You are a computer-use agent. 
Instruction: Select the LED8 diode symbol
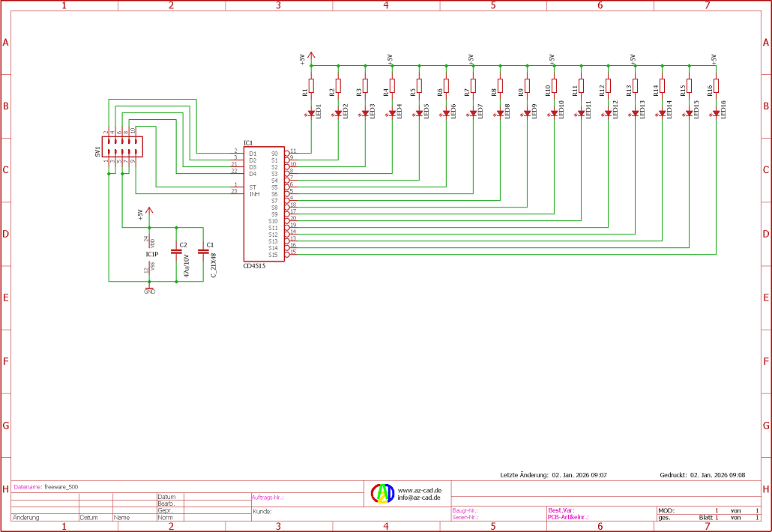[x=500, y=113]
